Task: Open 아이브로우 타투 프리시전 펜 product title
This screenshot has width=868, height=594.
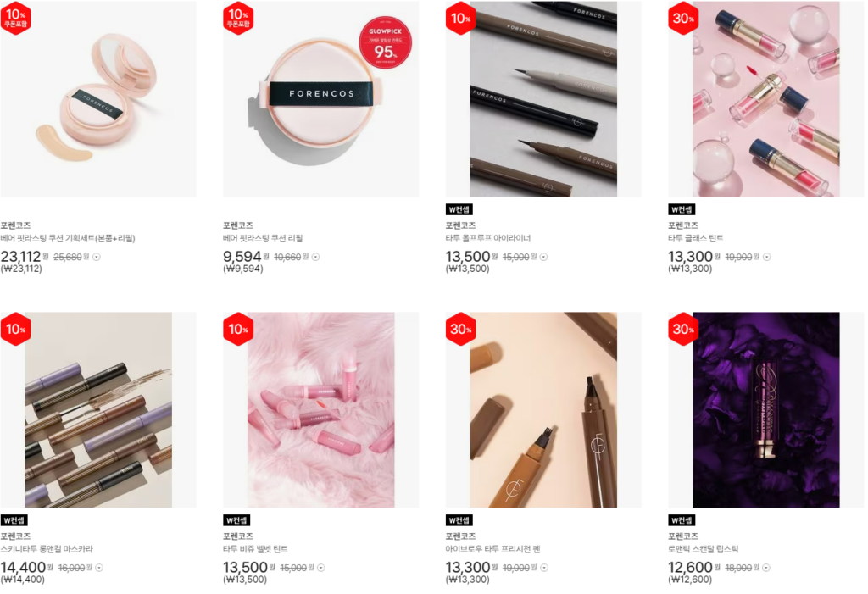Action: 493,549
